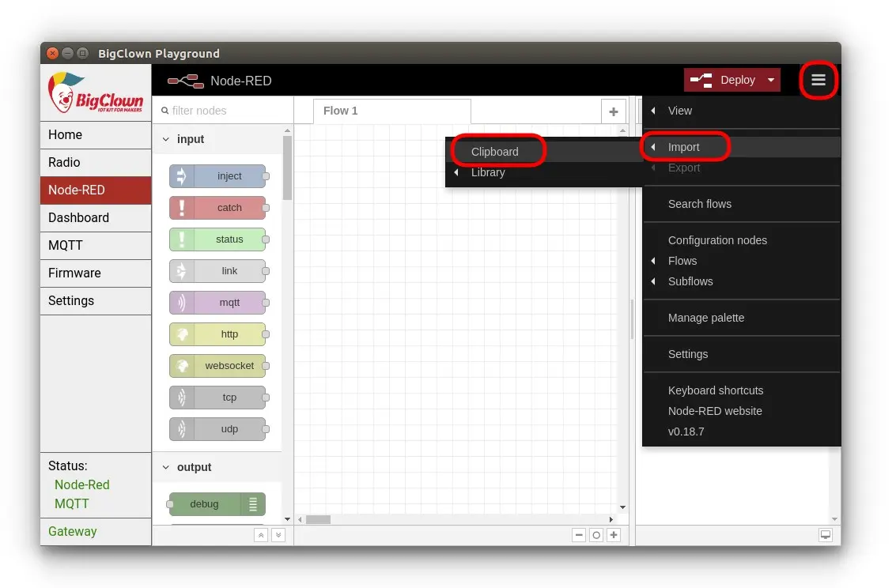Reset canvas zoom with circle button
The width and height of the screenshot is (896, 588).
[596, 535]
